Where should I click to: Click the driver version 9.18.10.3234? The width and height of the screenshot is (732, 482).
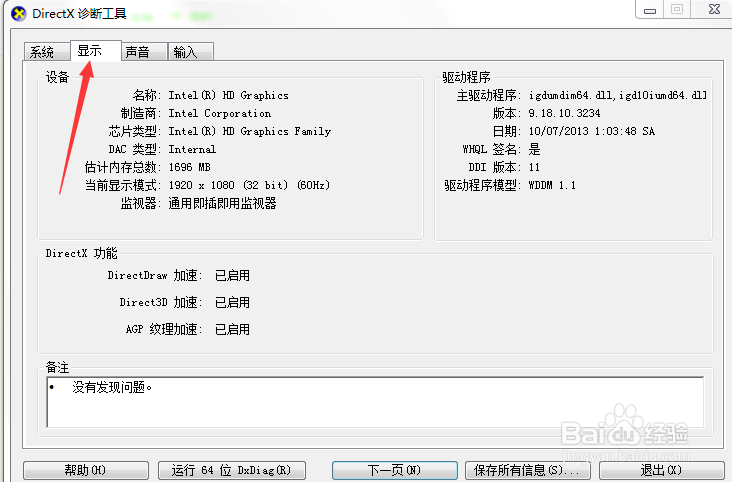click(564, 113)
